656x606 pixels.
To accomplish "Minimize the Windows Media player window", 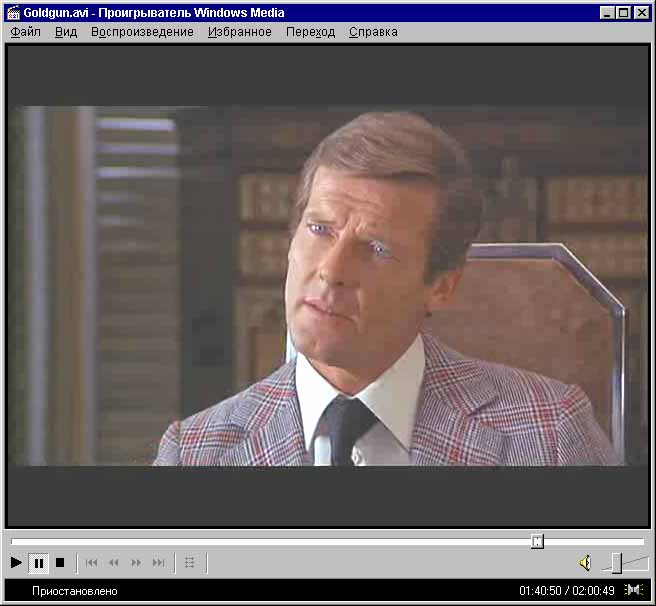I will coord(606,13).
